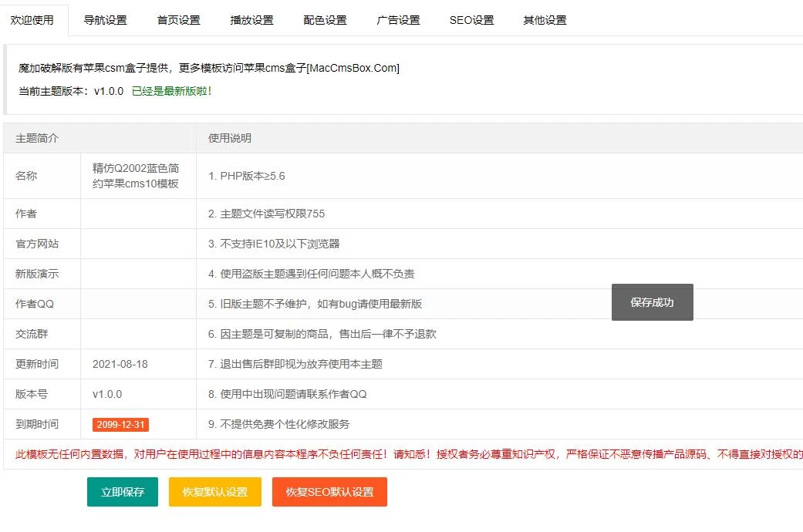Switch to the 广告设置 tab
This screenshot has width=803, height=532.
pos(399,19)
